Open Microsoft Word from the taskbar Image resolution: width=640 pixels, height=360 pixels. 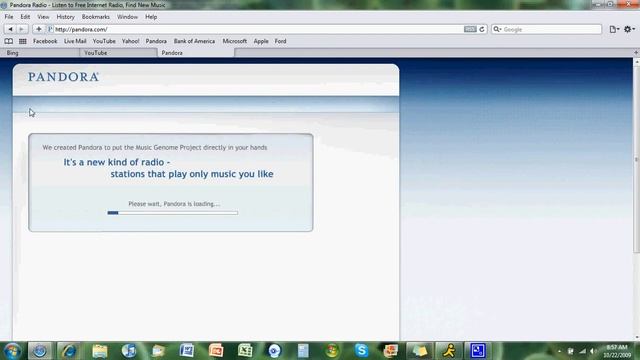tap(187, 351)
